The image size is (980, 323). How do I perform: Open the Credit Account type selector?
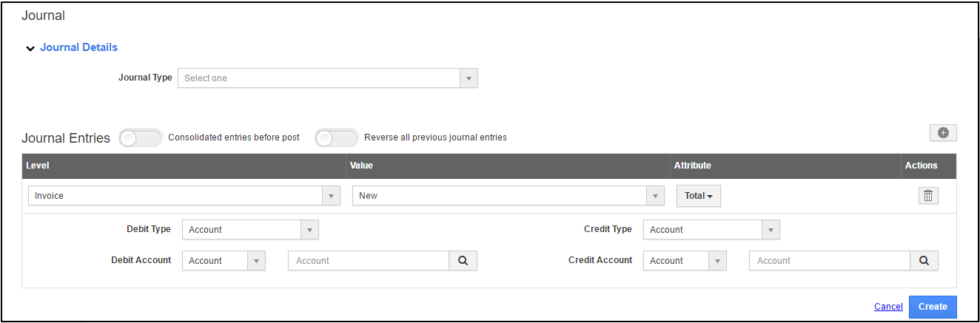[x=684, y=261]
